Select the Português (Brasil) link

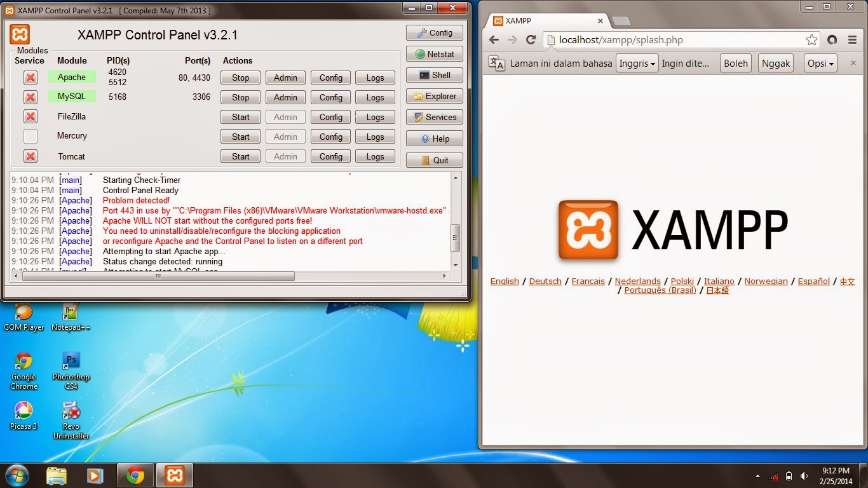[x=660, y=290]
